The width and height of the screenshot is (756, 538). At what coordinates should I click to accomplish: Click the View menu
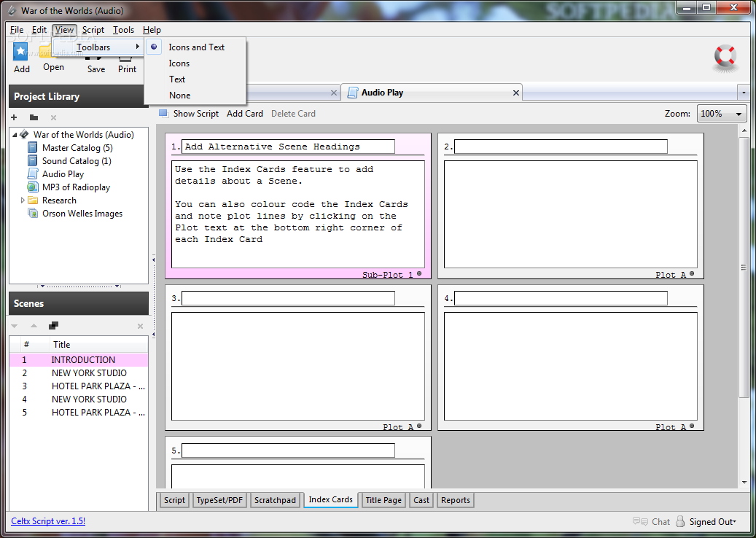pyautogui.click(x=64, y=30)
